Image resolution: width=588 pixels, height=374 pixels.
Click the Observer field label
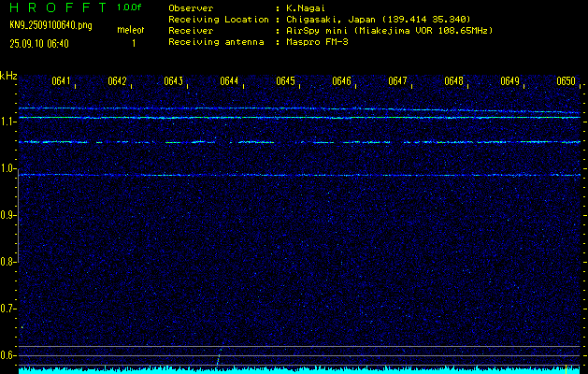191,7
